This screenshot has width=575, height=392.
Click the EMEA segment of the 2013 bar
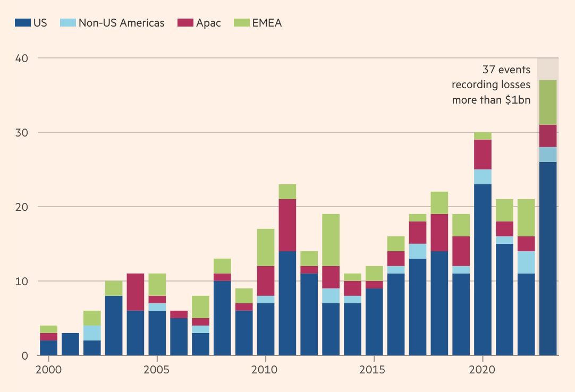[331, 240]
